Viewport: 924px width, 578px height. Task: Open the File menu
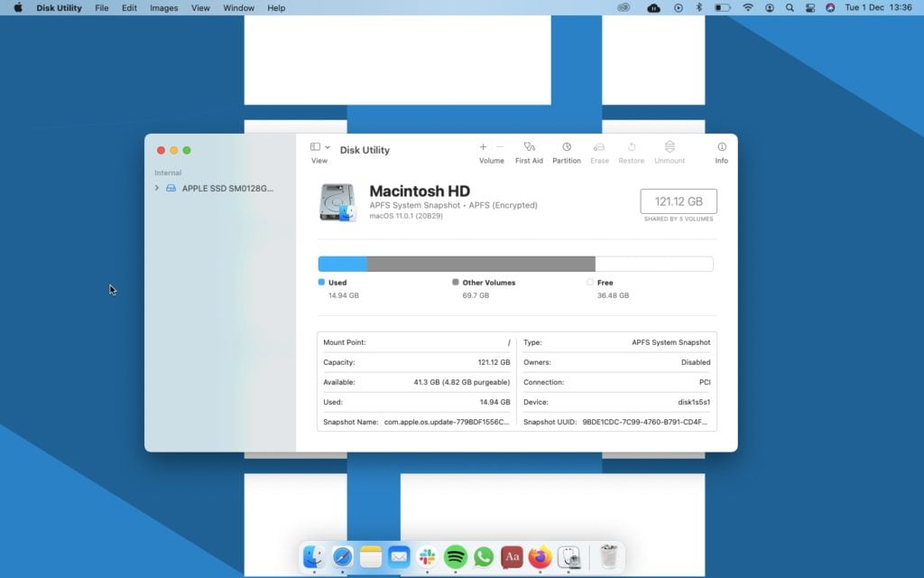pyautogui.click(x=101, y=7)
